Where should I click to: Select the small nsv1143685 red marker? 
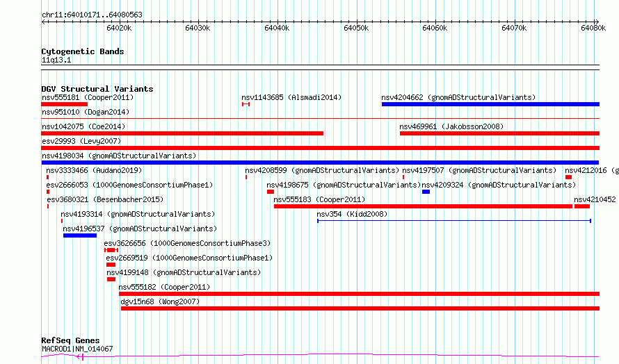tap(246, 104)
